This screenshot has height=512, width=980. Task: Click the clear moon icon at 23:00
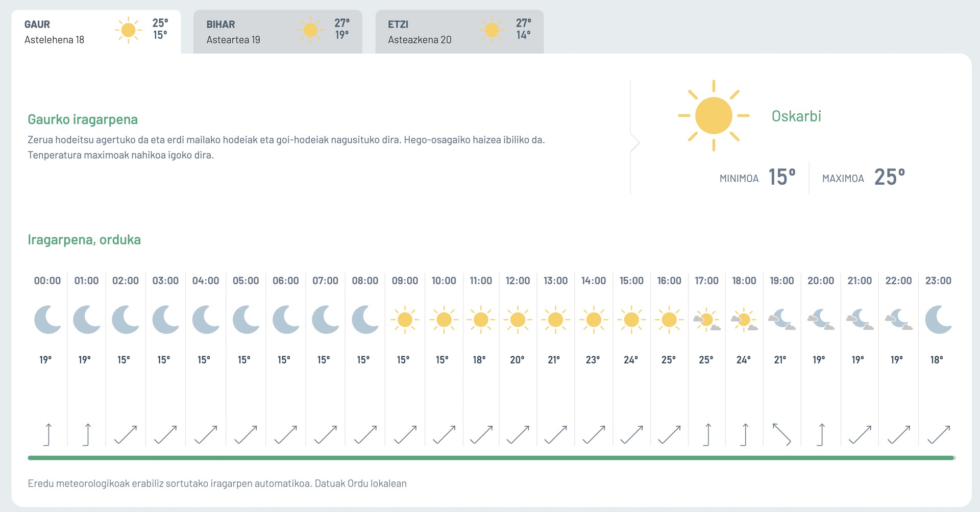pyautogui.click(x=938, y=320)
